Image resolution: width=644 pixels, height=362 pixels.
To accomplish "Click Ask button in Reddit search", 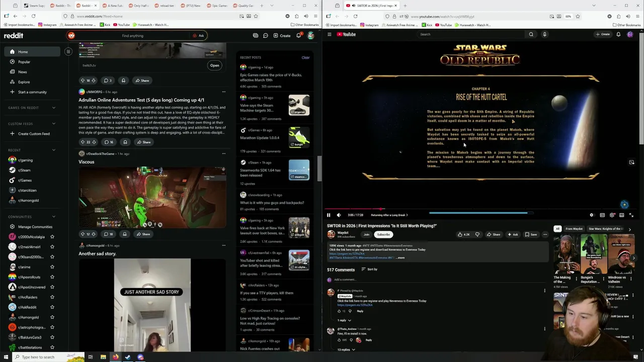I will [198, 36].
